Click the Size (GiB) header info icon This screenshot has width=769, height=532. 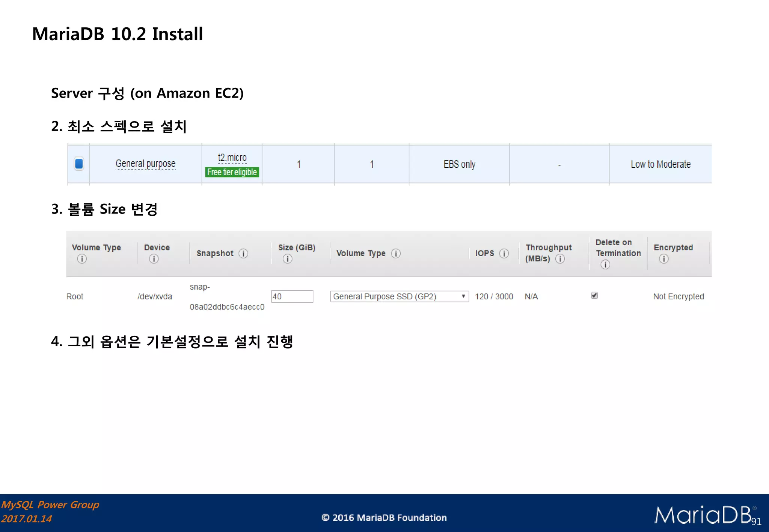point(288,258)
